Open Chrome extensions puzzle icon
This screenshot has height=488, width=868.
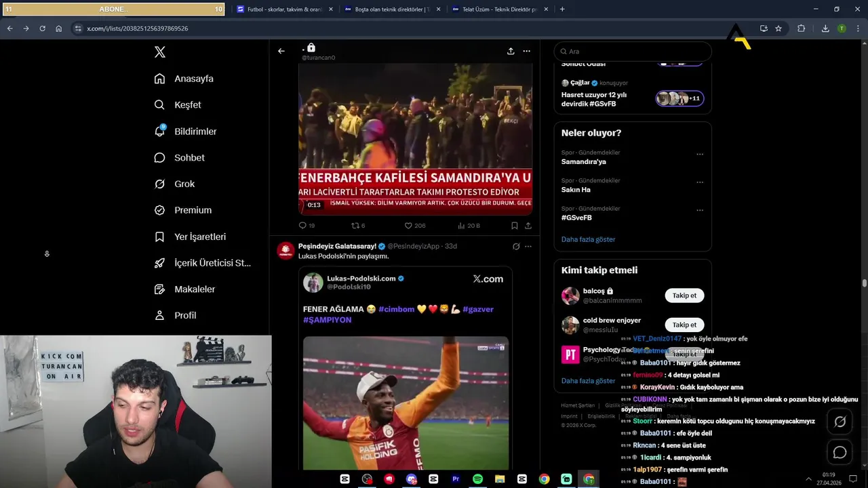[x=802, y=28]
